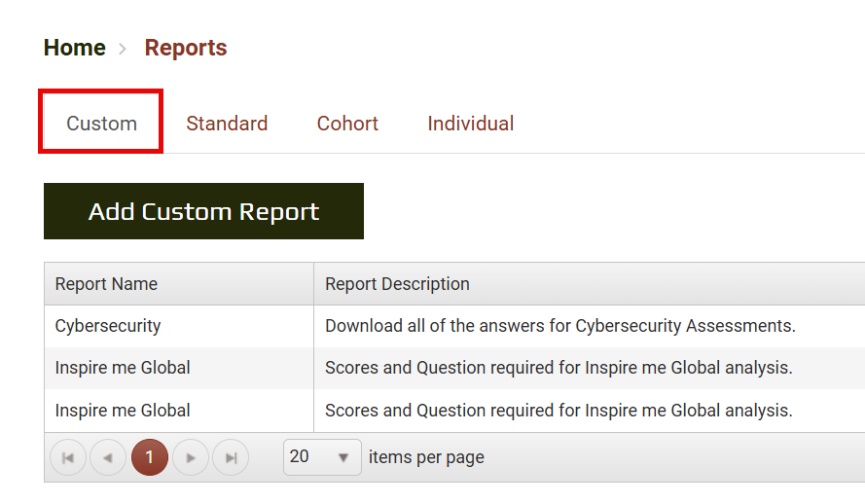
Task: Select the first Inspire me Global report name
Action: coord(123,368)
